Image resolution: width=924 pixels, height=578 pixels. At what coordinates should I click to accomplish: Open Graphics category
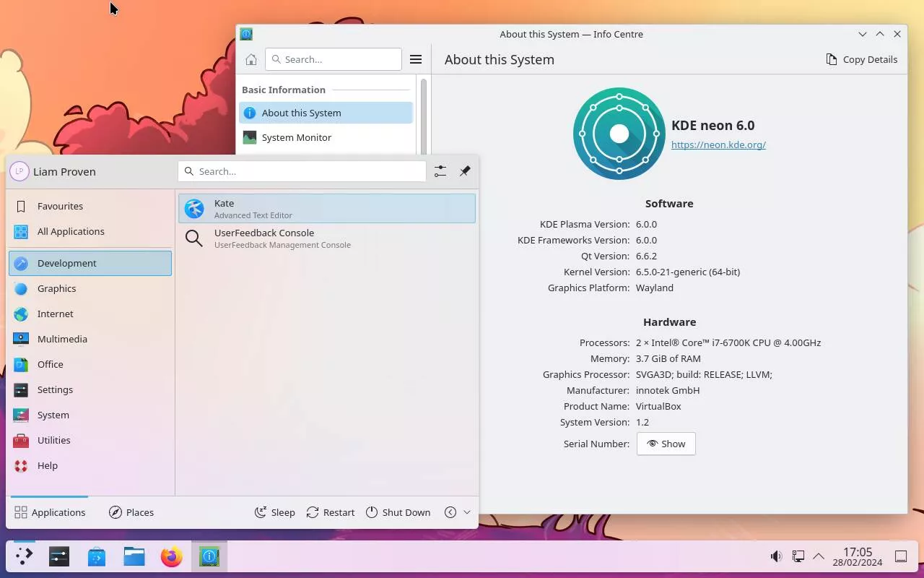coord(90,288)
